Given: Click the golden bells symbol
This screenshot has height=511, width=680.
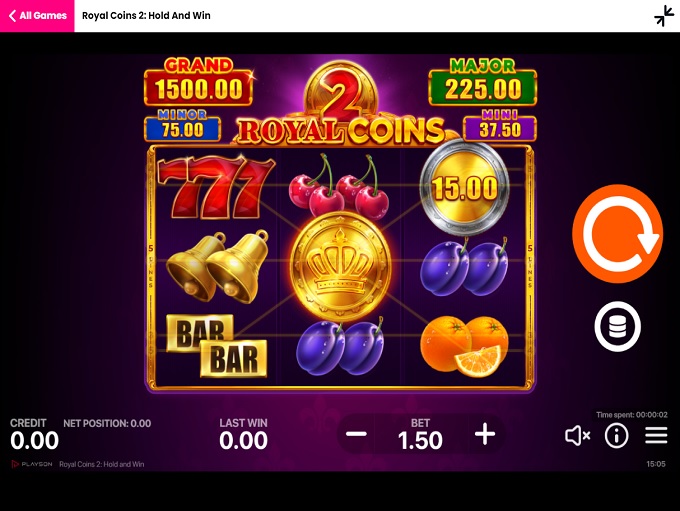Looking at the screenshot, I should click(217, 266).
